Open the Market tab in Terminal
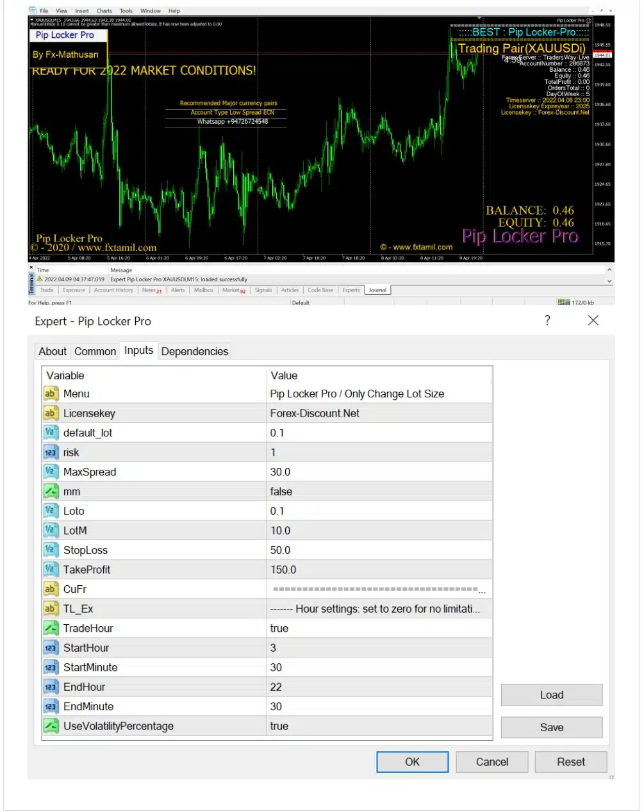Screen dimensions: 644x812 point(234,290)
